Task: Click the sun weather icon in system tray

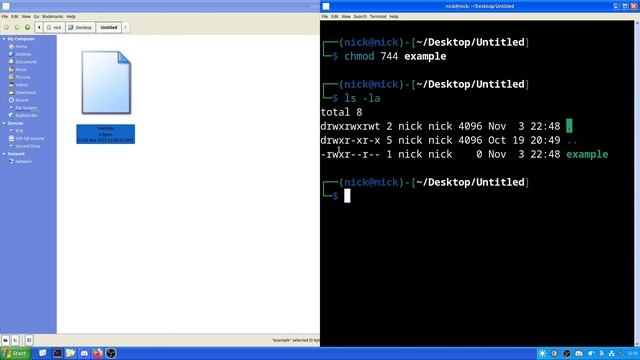Action: 542,353
